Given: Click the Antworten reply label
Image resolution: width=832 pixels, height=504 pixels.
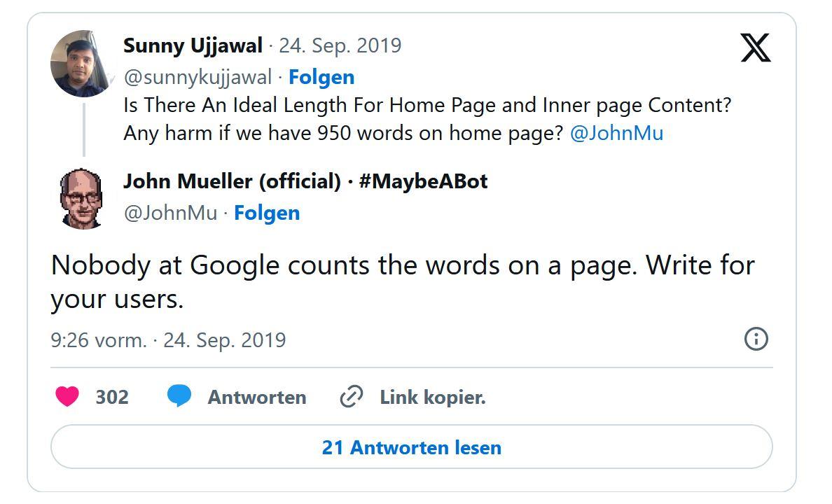Looking at the screenshot, I should pos(257,397).
